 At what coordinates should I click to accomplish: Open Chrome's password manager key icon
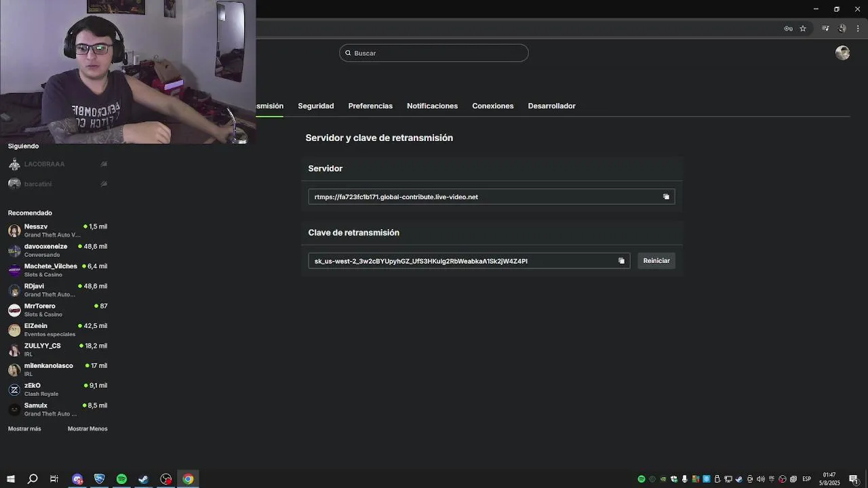(x=788, y=28)
